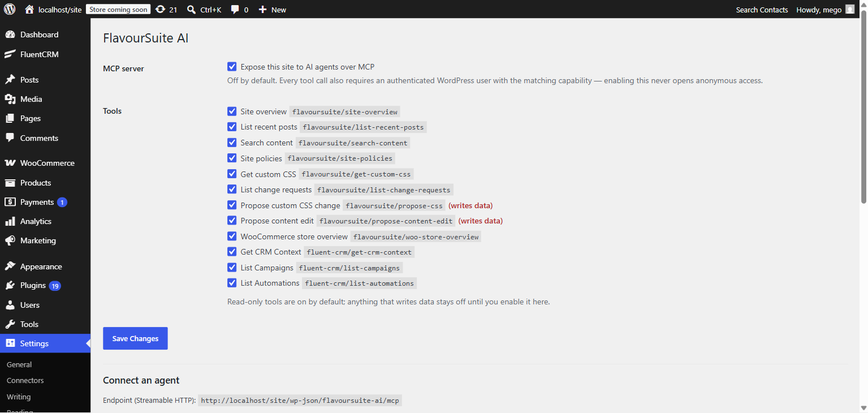Toggle the Get custom CSS checkbox
The height and width of the screenshot is (413, 868).
tap(232, 174)
